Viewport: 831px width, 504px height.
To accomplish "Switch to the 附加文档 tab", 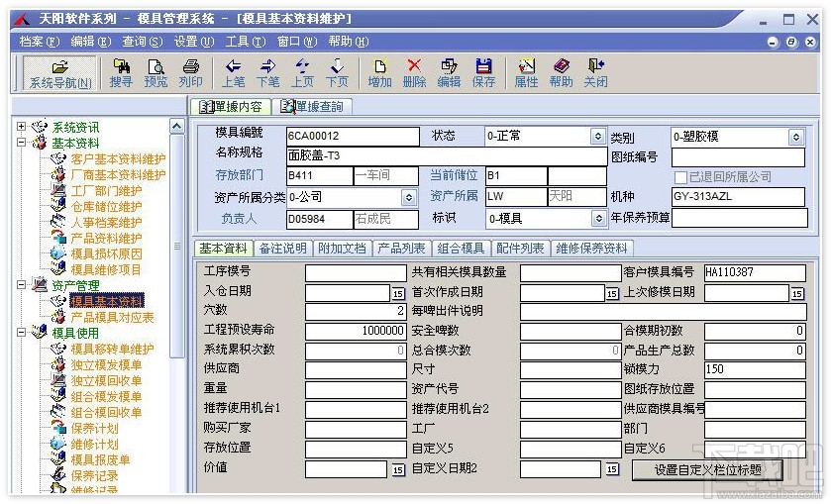I will 342,248.
